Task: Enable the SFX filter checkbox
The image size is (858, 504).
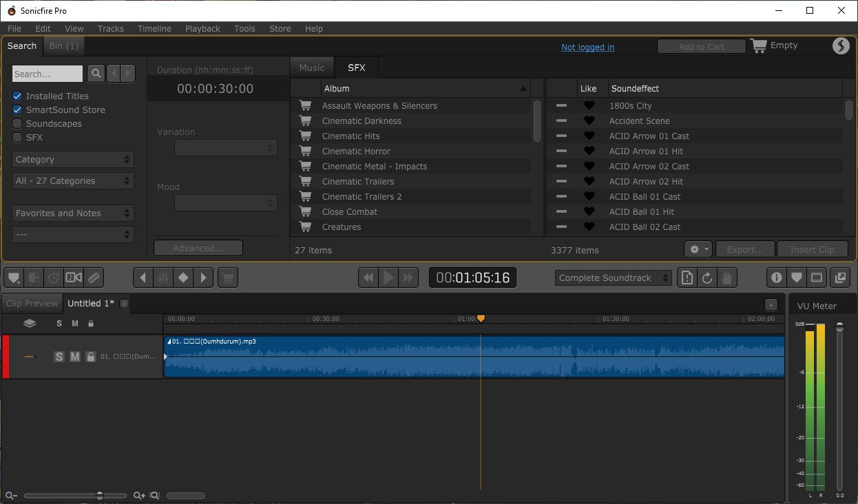Action: (x=17, y=137)
